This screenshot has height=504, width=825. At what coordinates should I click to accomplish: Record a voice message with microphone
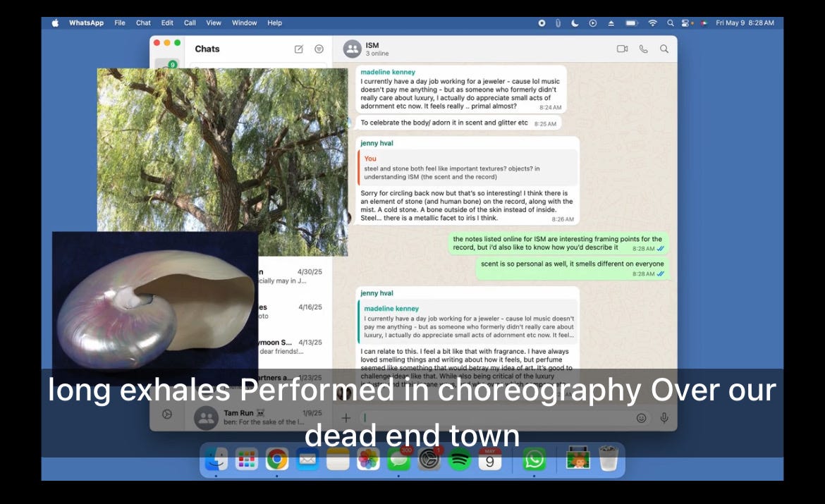(664, 418)
